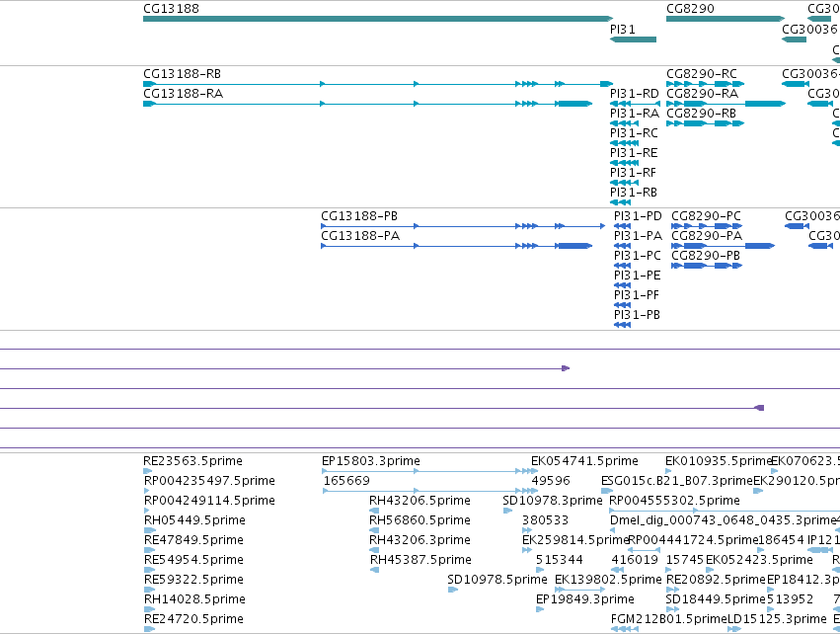The height and width of the screenshot is (634, 840).
Task: Click the 380533 feature label
Action: [x=545, y=520]
